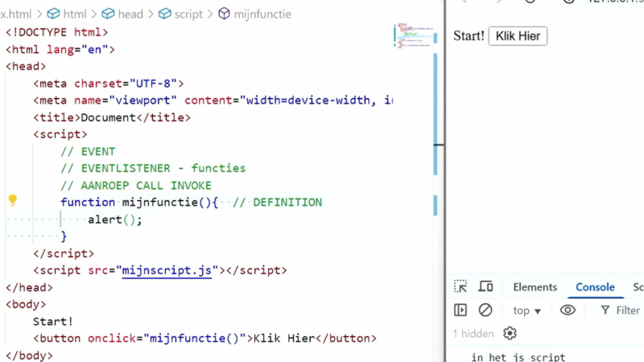Clear the console with the ban icon
Viewport: 644px width, 362px height.
[485, 310]
